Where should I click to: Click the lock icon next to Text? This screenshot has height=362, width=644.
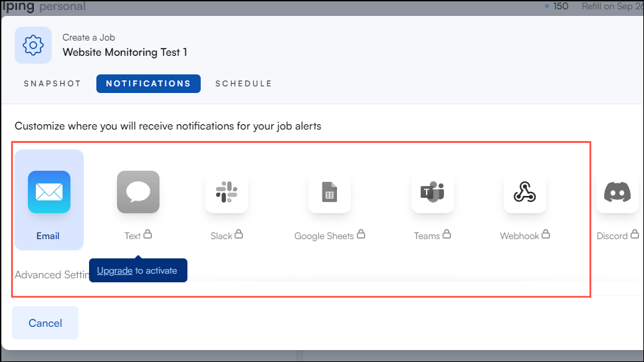[x=148, y=234]
